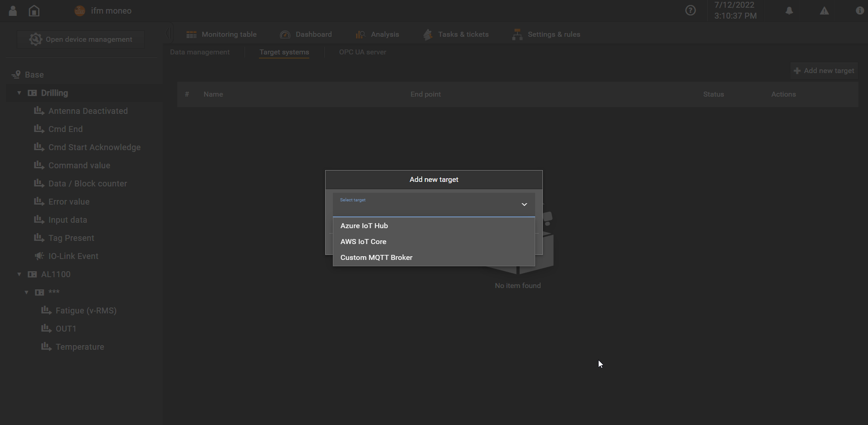Click the user profile icon

coord(13,11)
